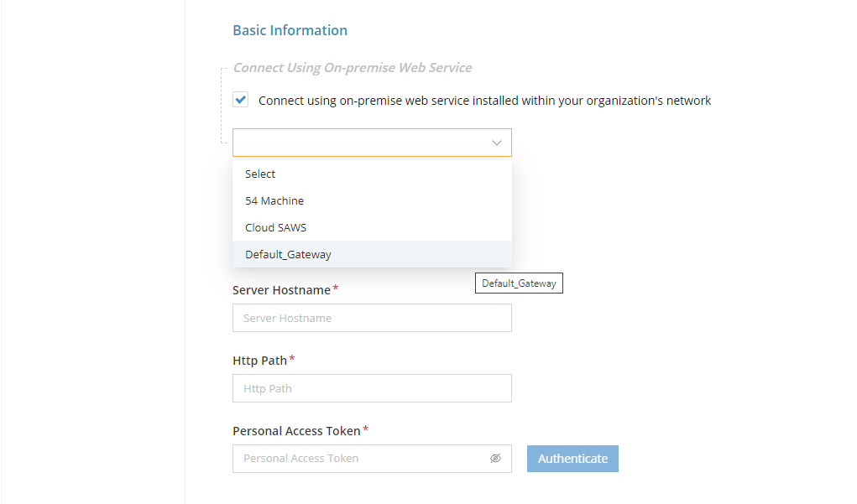Image resolution: width=857 pixels, height=504 pixels.
Task: Click inside the Server Hostname field
Action: tap(372, 318)
